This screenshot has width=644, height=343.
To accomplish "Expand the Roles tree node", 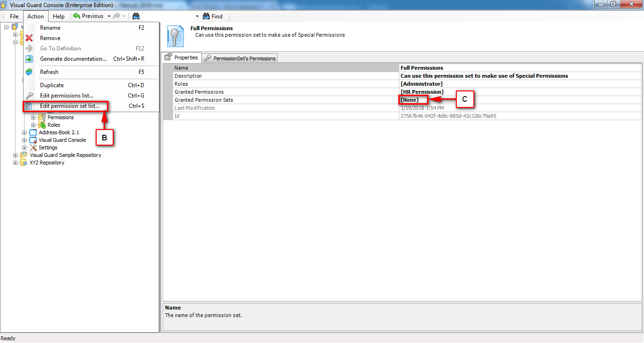I will (33, 125).
